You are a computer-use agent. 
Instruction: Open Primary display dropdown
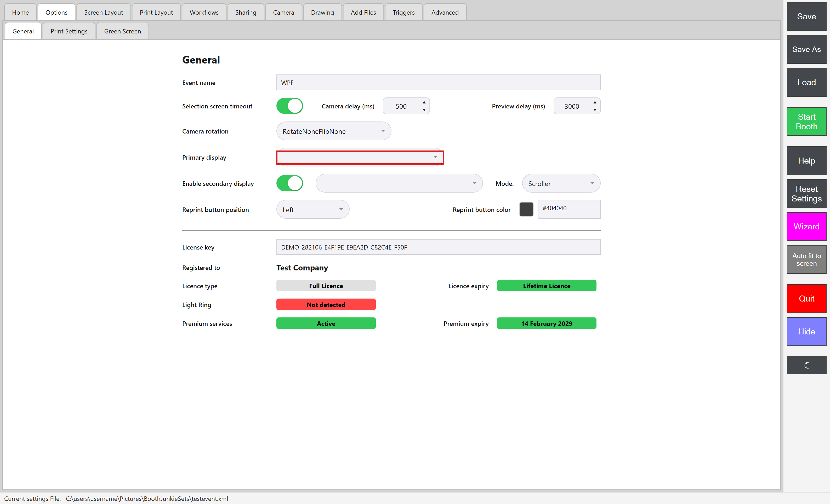[360, 157]
